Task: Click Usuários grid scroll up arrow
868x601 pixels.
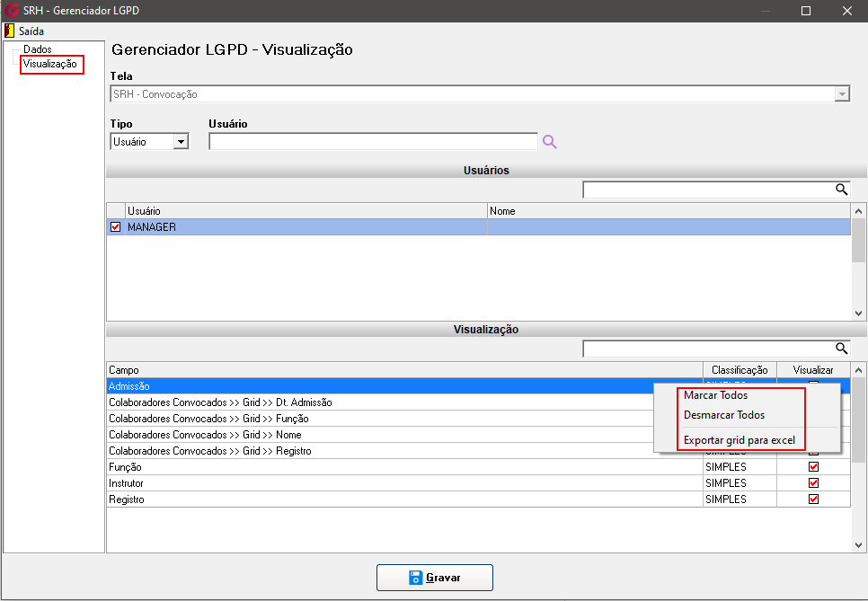Action: (x=859, y=211)
